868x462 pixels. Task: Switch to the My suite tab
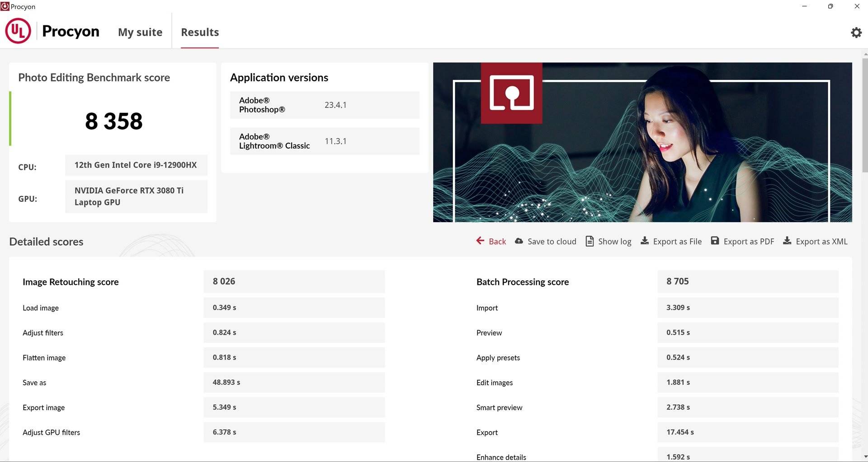(x=140, y=32)
